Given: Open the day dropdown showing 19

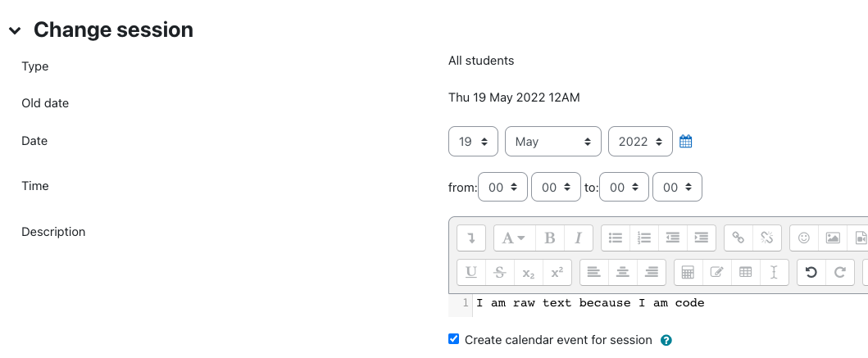Looking at the screenshot, I should point(474,142).
